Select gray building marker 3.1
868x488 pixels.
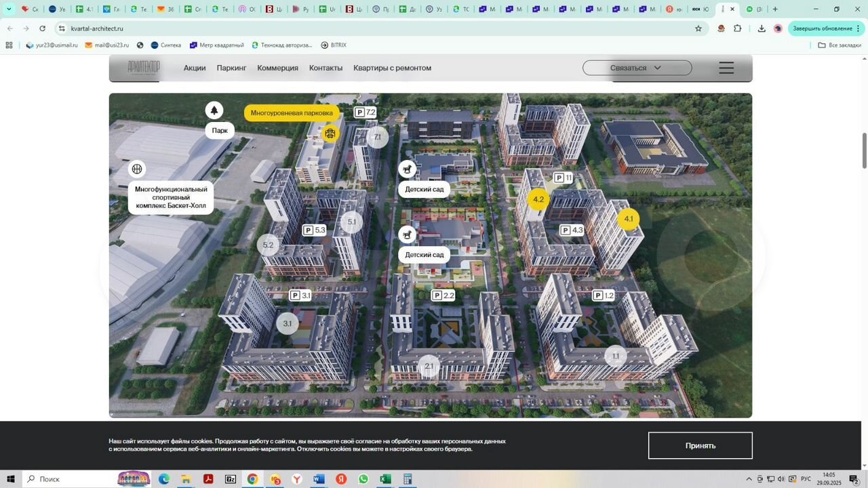coord(288,323)
